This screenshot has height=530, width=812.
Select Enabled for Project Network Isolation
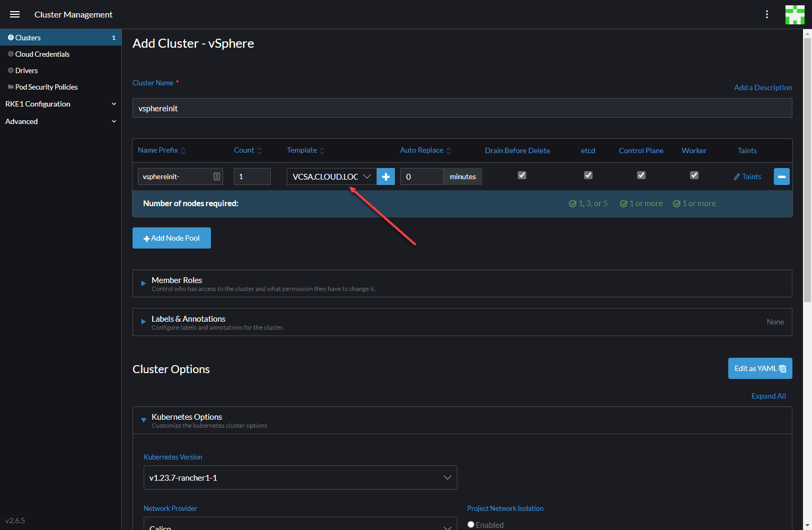(471, 524)
